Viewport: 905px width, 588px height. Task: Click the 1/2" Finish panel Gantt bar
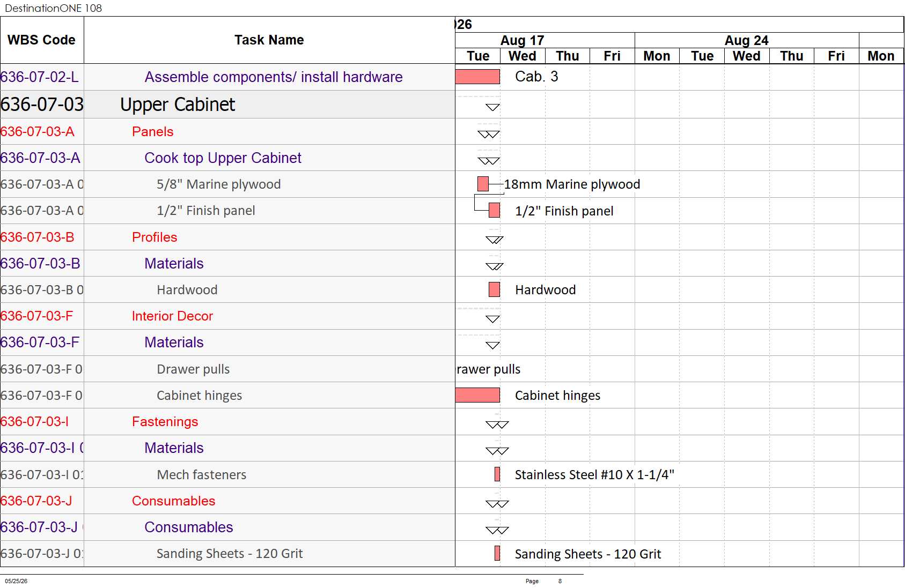point(494,210)
